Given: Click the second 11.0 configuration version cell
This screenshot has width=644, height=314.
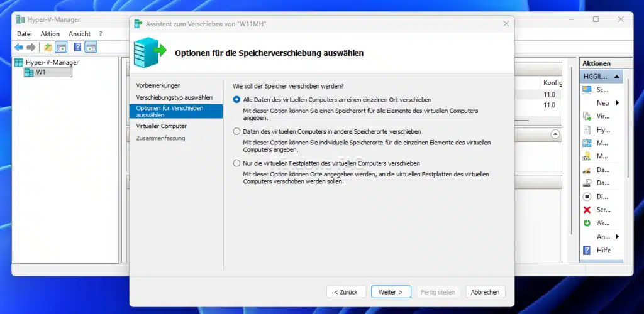Looking at the screenshot, I should (x=550, y=105).
